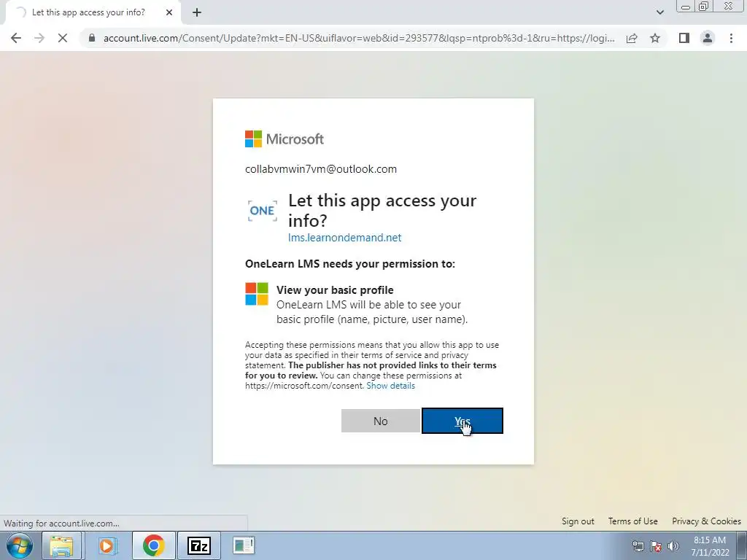Toggle the browser side panel icon
Screen dimensions: 747x560
[x=684, y=38]
